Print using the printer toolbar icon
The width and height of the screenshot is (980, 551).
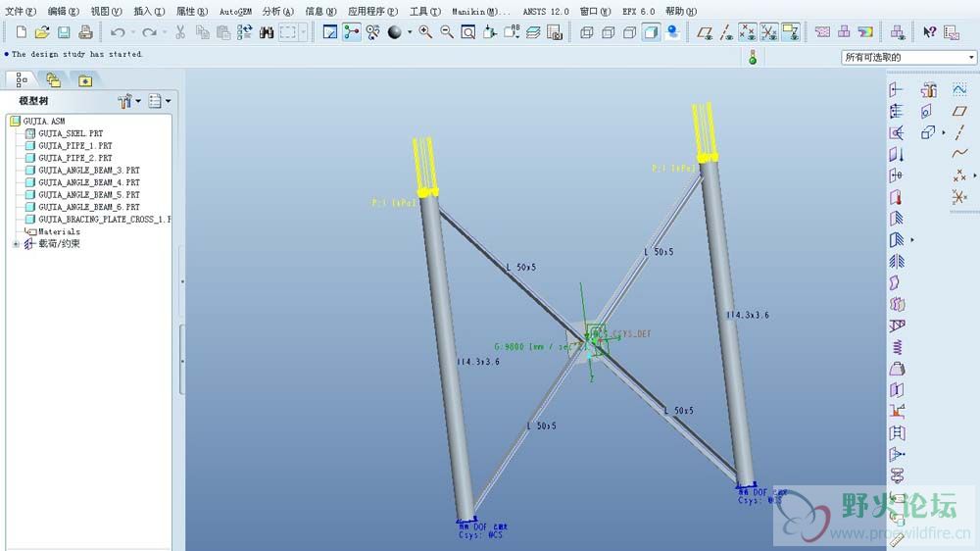(85, 32)
